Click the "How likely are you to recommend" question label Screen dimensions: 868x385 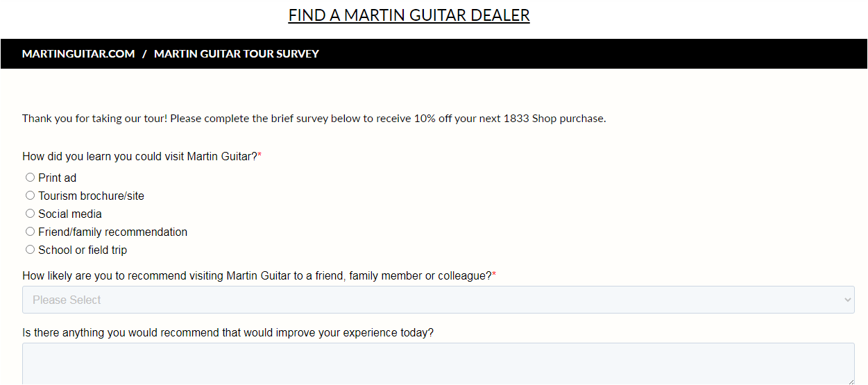[257, 276]
